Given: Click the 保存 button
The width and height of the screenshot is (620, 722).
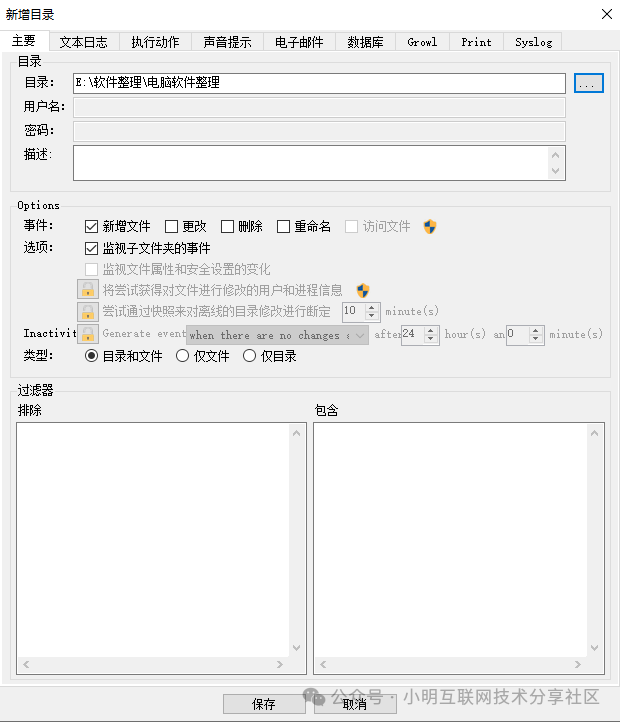Looking at the screenshot, I should (x=263, y=704).
